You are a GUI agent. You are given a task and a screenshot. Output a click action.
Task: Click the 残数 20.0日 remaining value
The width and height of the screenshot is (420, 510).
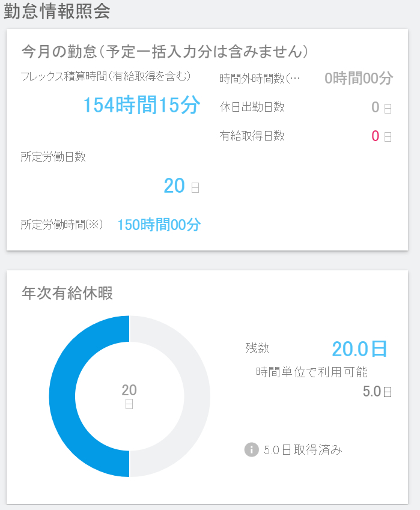coord(359,349)
